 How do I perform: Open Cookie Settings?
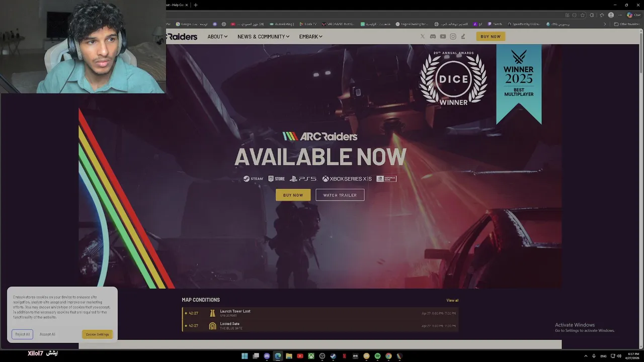tap(97, 334)
